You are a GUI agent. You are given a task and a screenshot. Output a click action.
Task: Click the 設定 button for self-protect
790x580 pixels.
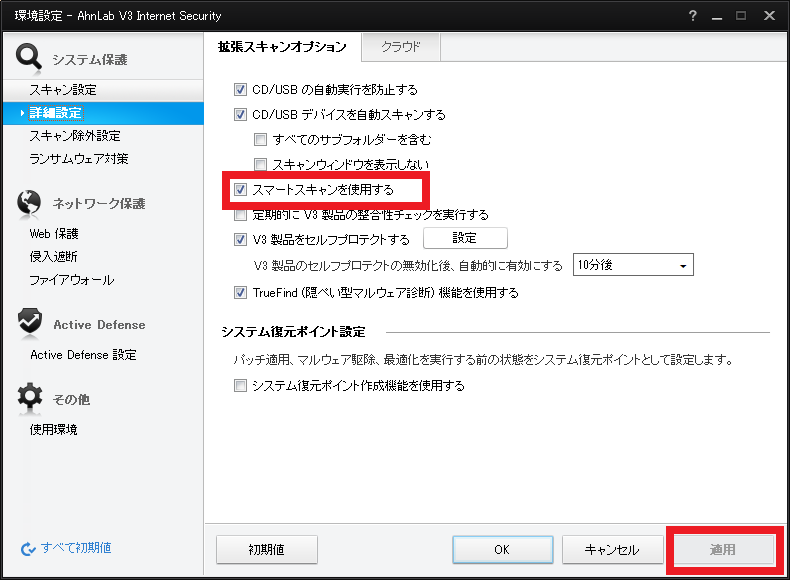(x=465, y=238)
